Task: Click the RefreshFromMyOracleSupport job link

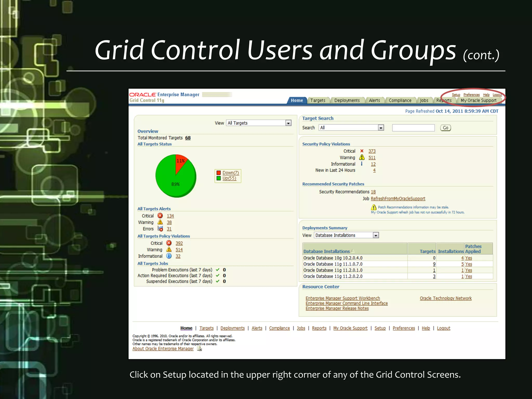Action: click(398, 198)
